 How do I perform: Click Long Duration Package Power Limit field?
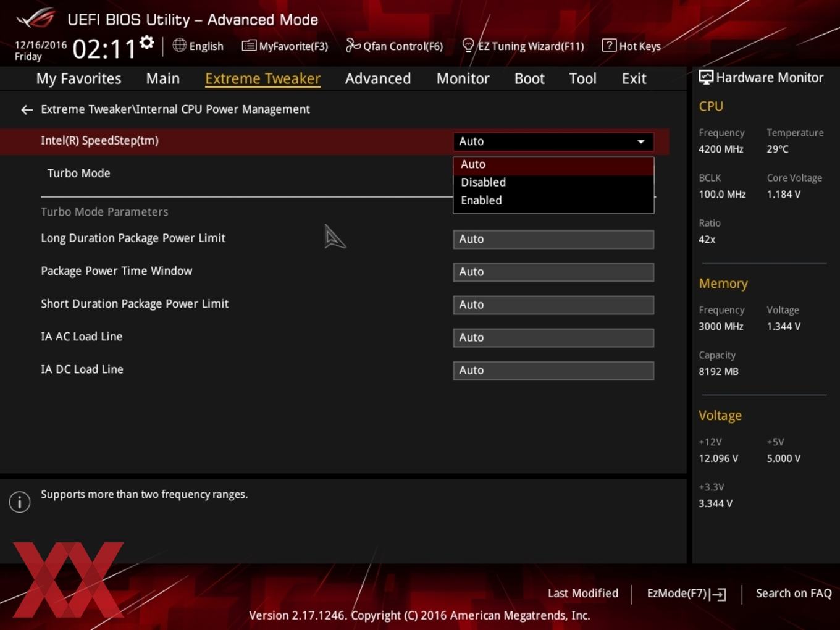[553, 239]
